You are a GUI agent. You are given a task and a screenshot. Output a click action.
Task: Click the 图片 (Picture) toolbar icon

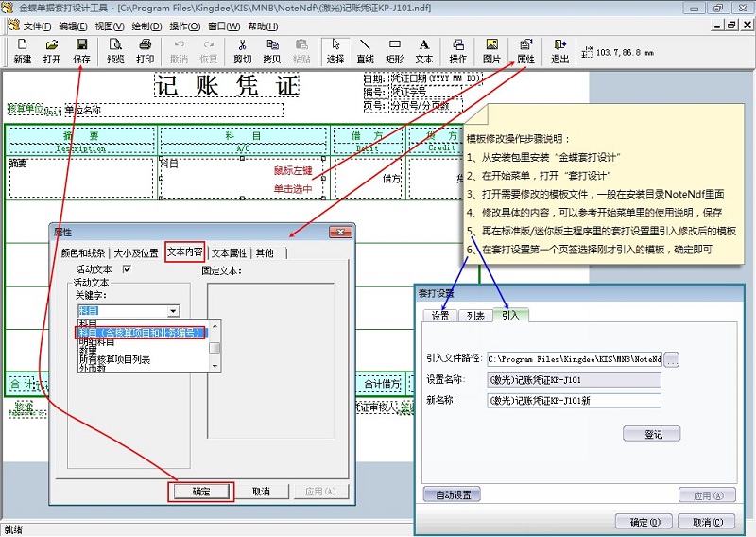(x=491, y=50)
